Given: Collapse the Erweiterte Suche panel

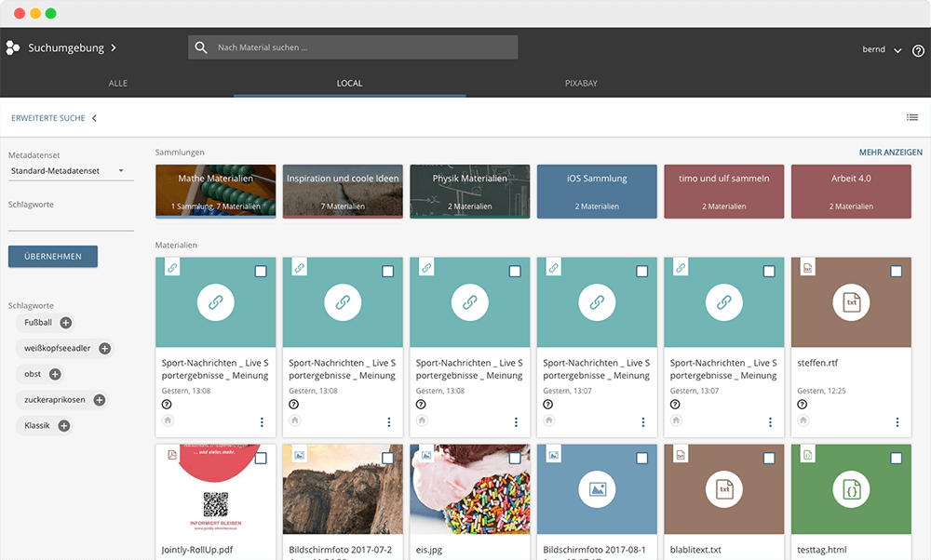Looking at the screenshot, I should (94, 118).
